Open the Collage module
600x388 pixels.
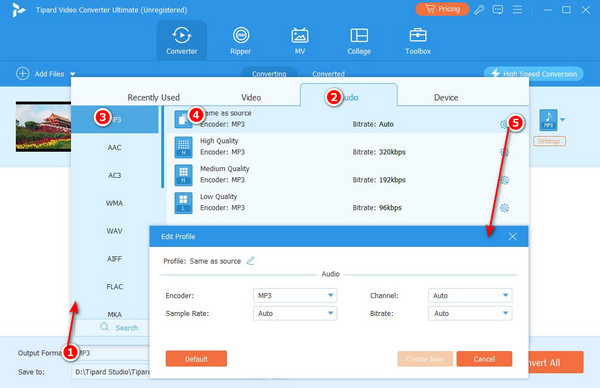pos(359,41)
